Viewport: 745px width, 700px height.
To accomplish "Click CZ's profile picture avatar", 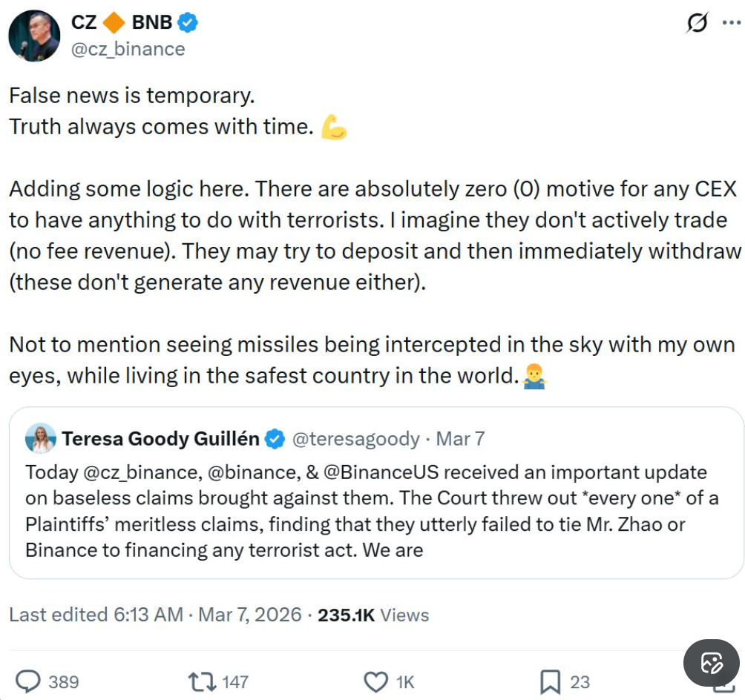I will tap(34, 36).
